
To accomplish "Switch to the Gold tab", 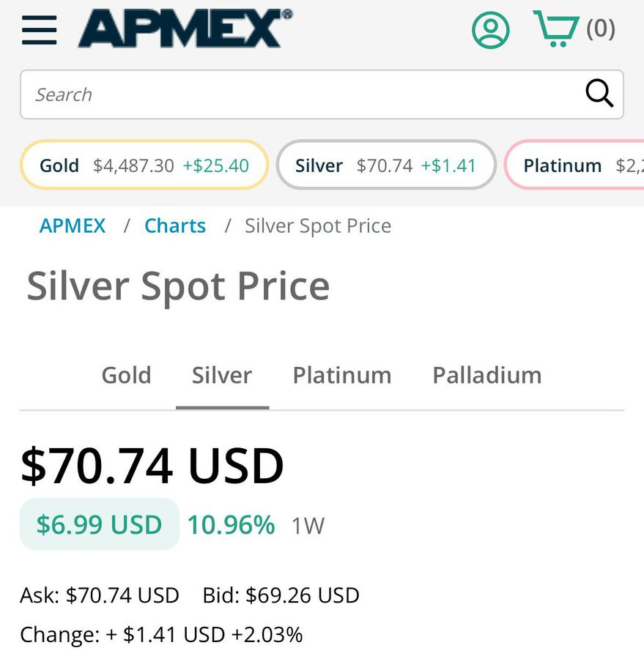I will [126, 375].
